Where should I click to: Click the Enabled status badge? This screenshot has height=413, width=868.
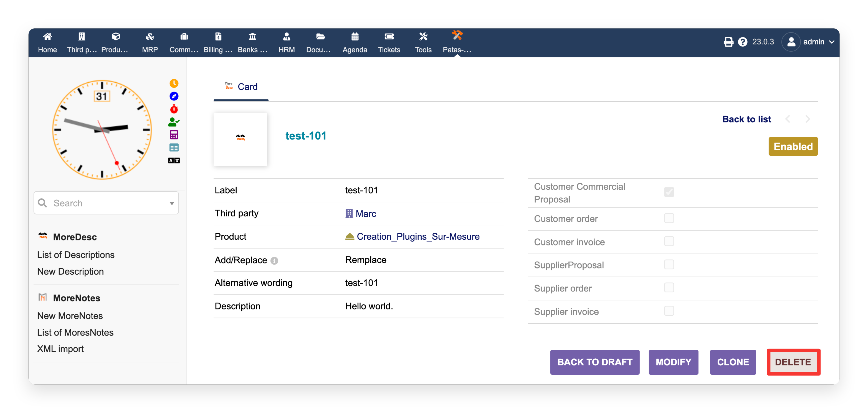coord(793,146)
